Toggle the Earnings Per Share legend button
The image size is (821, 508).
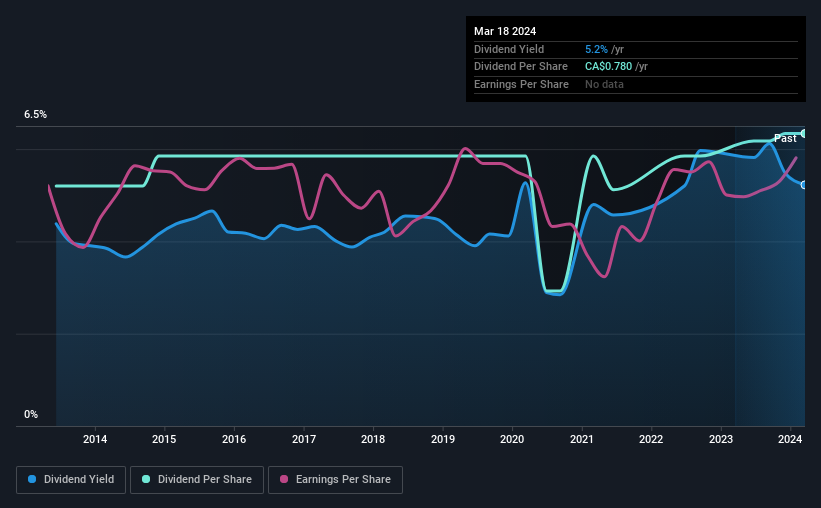(335, 480)
